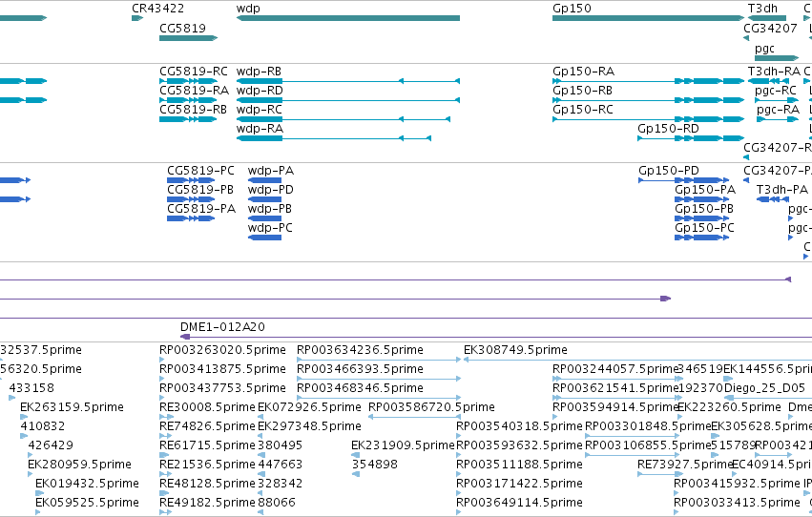This screenshot has height=517, width=812.
Task: Select protein Gp150-PB
Action: pyautogui.click(x=701, y=218)
